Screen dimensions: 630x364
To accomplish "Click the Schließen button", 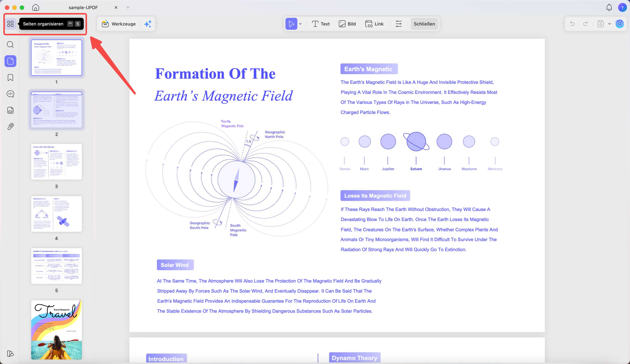I will (424, 24).
